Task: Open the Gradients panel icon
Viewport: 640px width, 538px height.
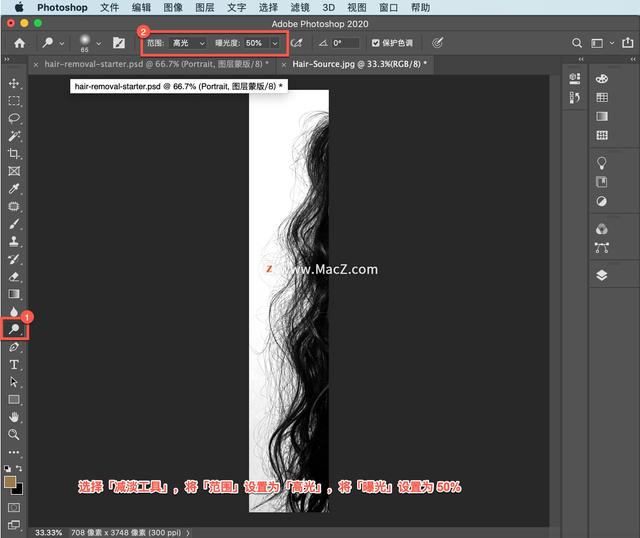Action: (602, 116)
